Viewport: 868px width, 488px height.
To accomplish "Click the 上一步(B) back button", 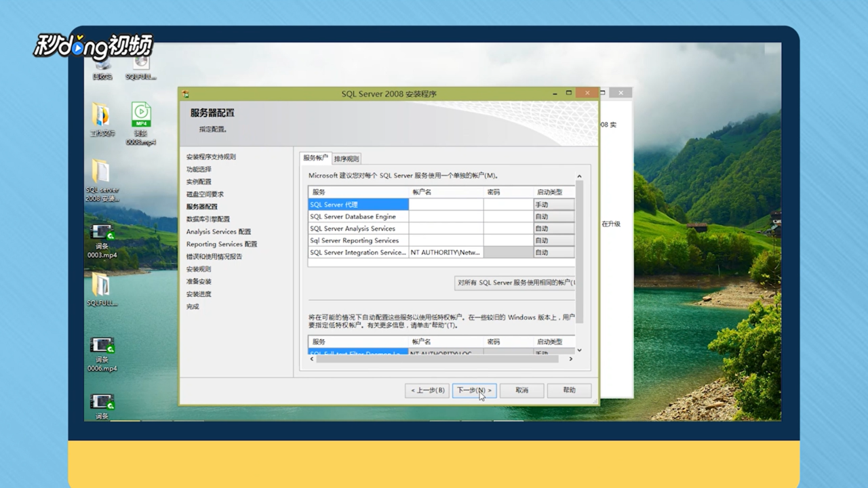I will coord(427,390).
